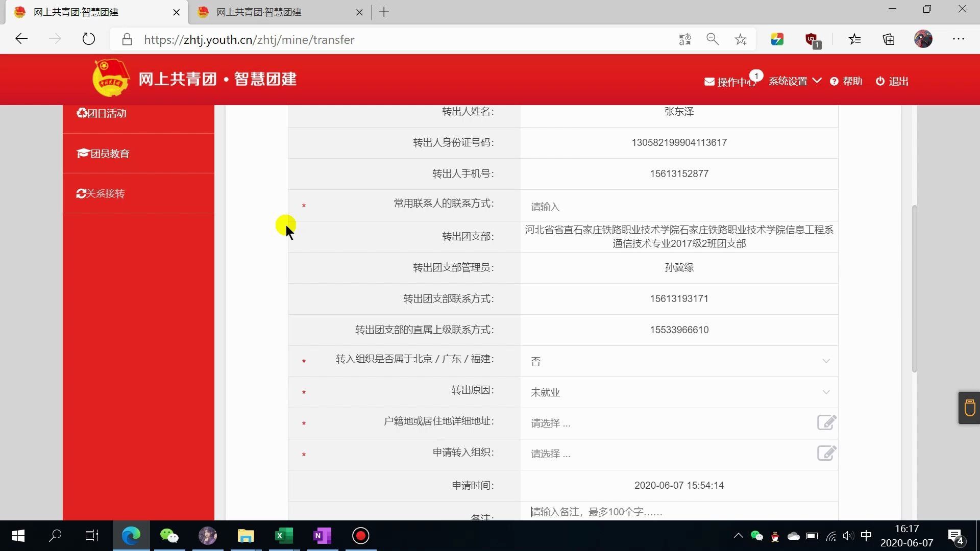980x551 pixels.
Task: Click the floating mouse widget on right edge
Action: (x=969, y=408)
